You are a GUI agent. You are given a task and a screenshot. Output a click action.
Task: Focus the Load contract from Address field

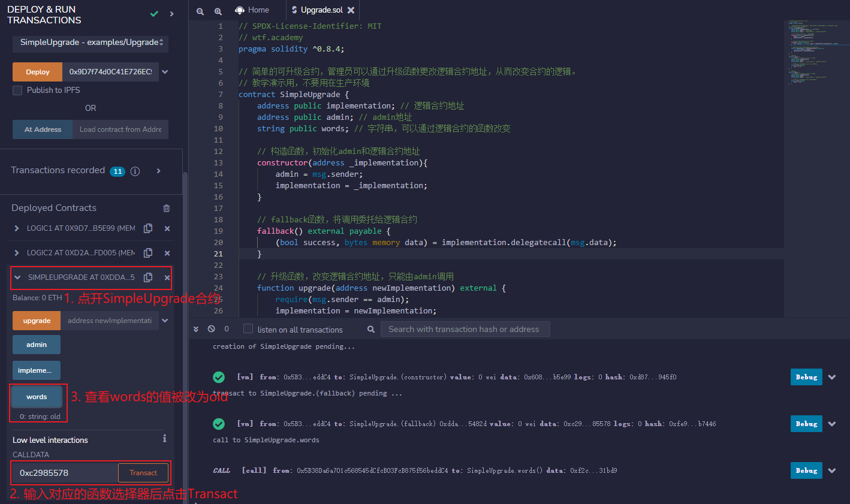(x=120, y=129)
